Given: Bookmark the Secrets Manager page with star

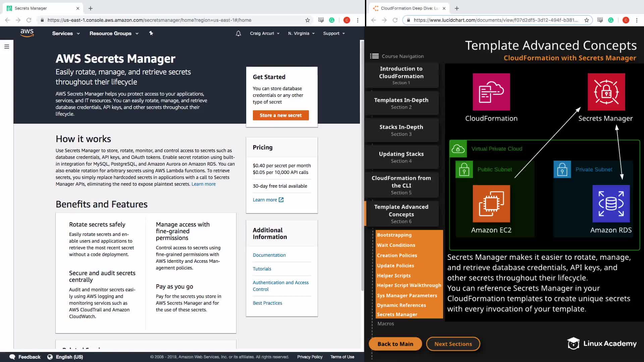Looking at the screenshot, I should tap(308, 20).
